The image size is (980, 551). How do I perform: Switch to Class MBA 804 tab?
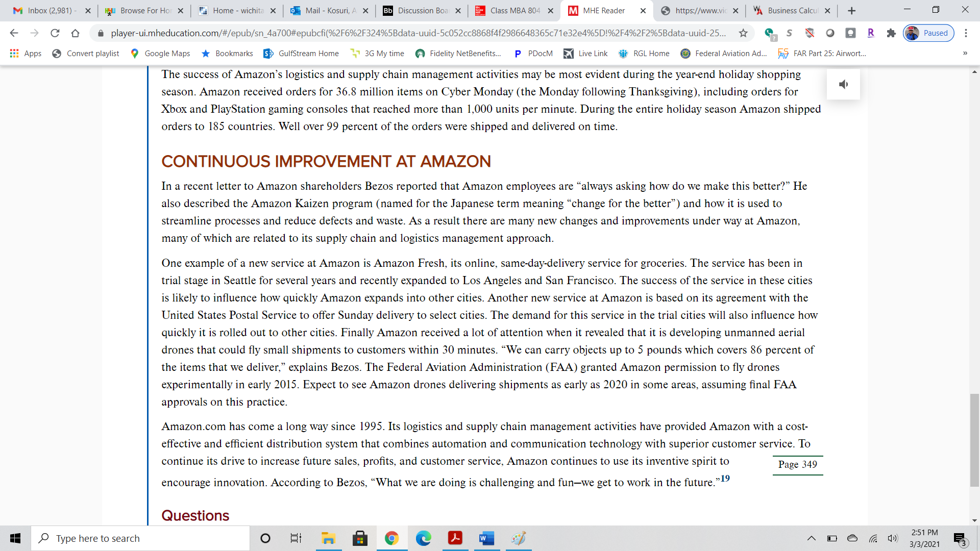click(x=514, y=11)
